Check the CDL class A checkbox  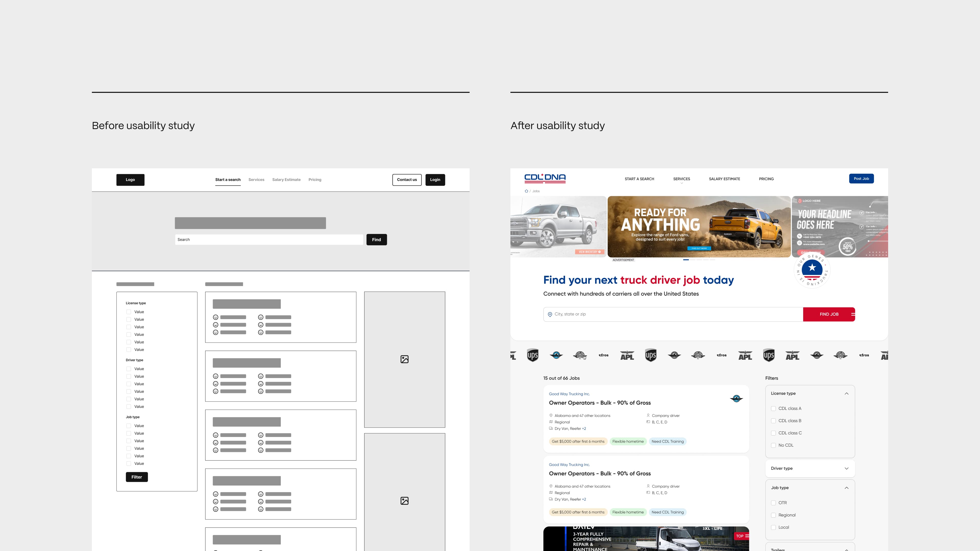coord(774,409)
